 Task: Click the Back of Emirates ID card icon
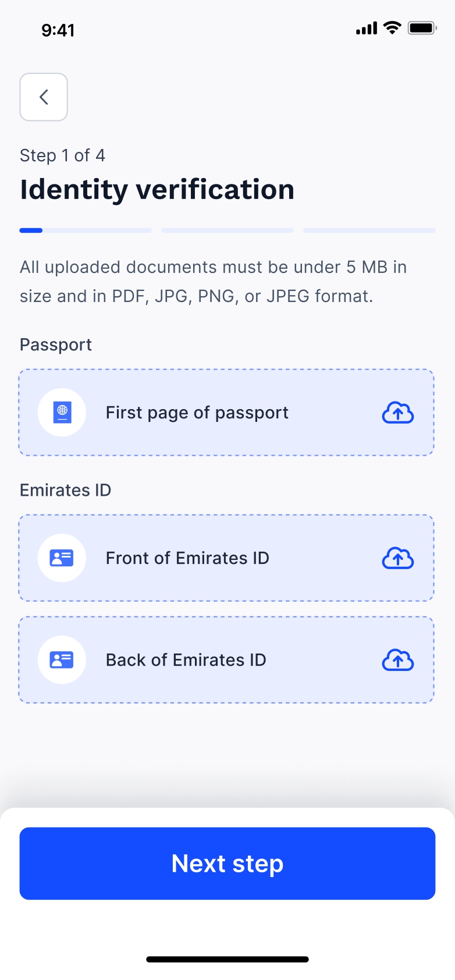pyautogui.click(x=62, y=660)
